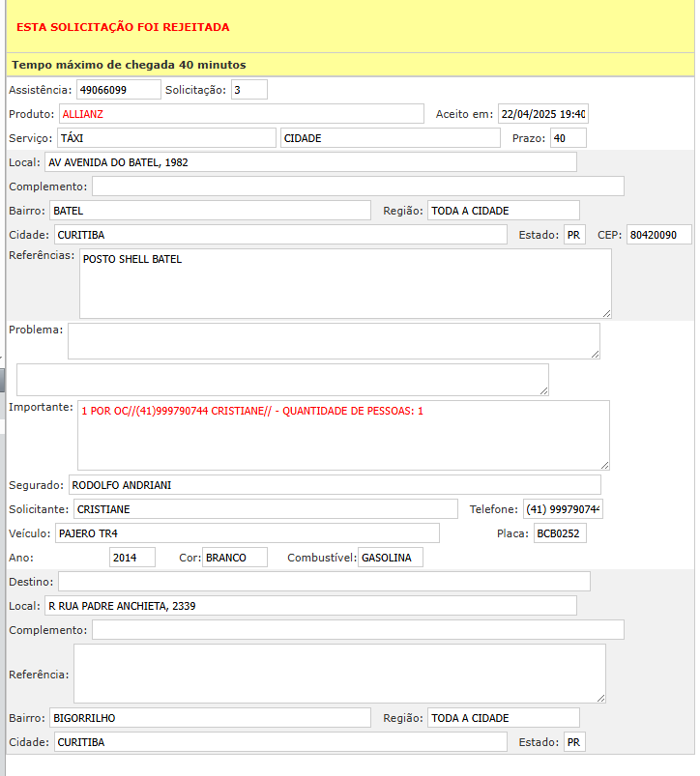This screenshot has width=700, height=776.
Task: Click the Importante notes text area
Action: pos(342,435)
